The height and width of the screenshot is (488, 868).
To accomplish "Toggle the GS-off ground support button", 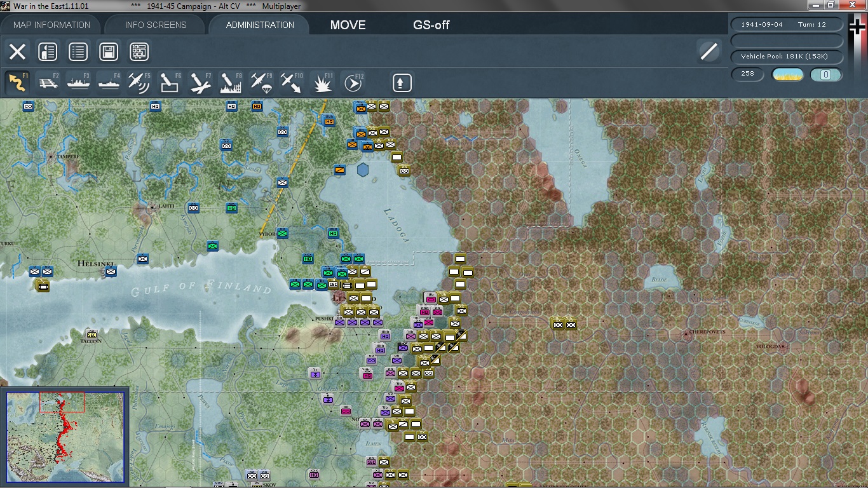I will (431, 25).
